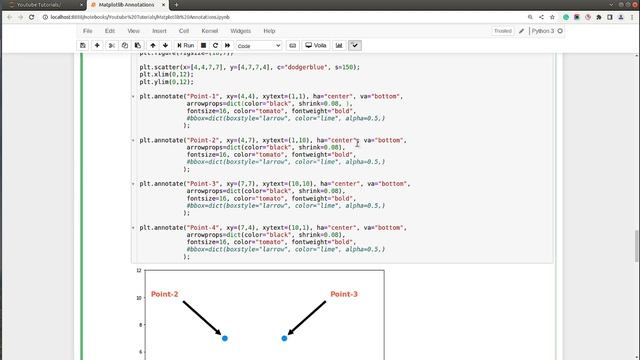Open the browser three-dot menu
Viewport: 640px width, 360px height.
pos(632,17)
